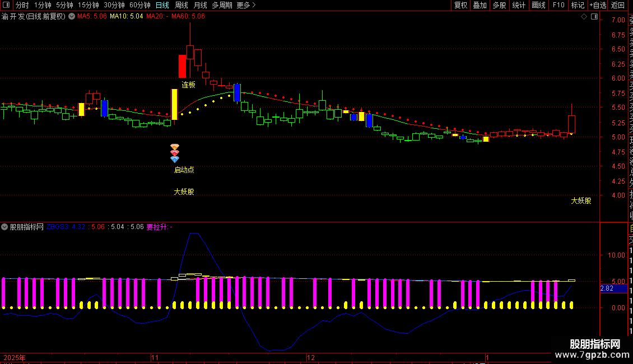Click the 2.82 value on indicator axis

pos(607,288)
